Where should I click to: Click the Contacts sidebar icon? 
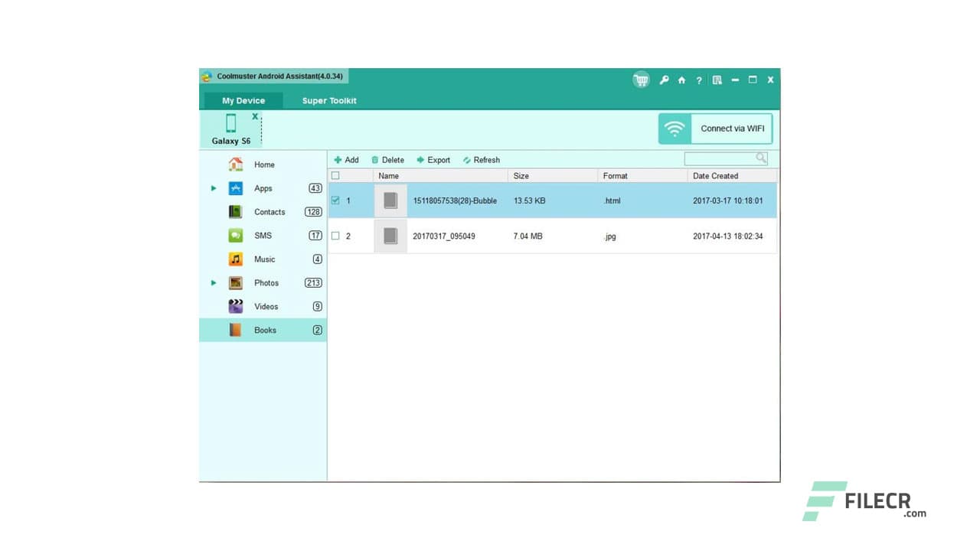tap(235, 211)
